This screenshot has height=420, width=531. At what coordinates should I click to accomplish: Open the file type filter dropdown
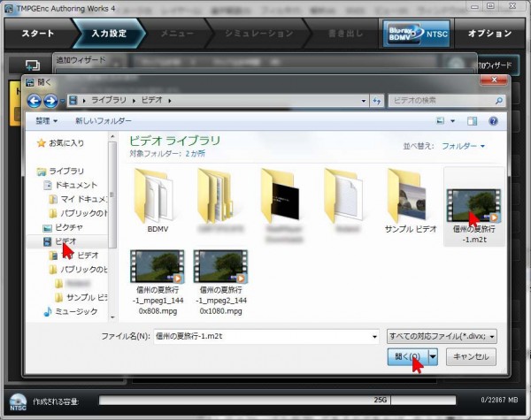click(441, 335)
